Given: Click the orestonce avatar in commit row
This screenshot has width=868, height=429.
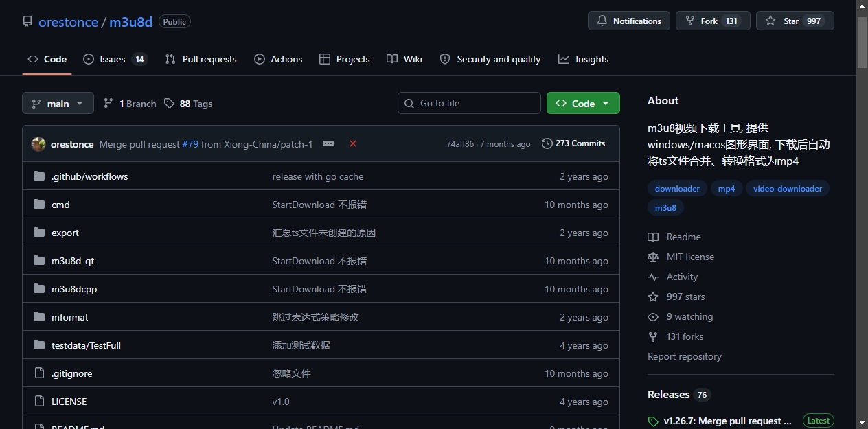Looking at the screenshot, I should coord(38,144).
